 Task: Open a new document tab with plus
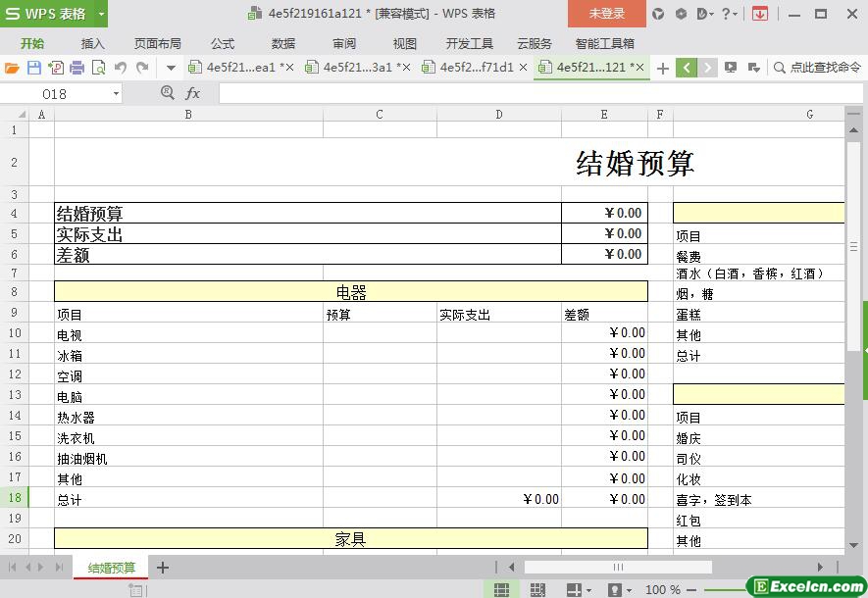tap(663, 68)
